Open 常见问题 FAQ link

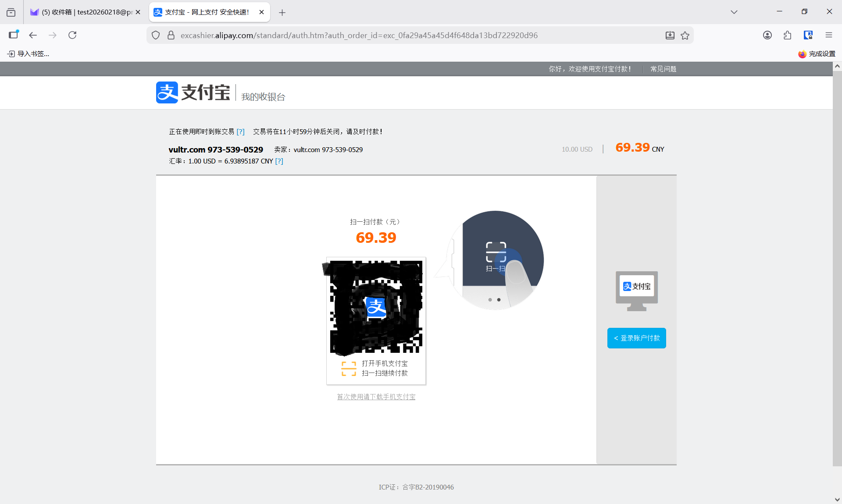[663, 69]
